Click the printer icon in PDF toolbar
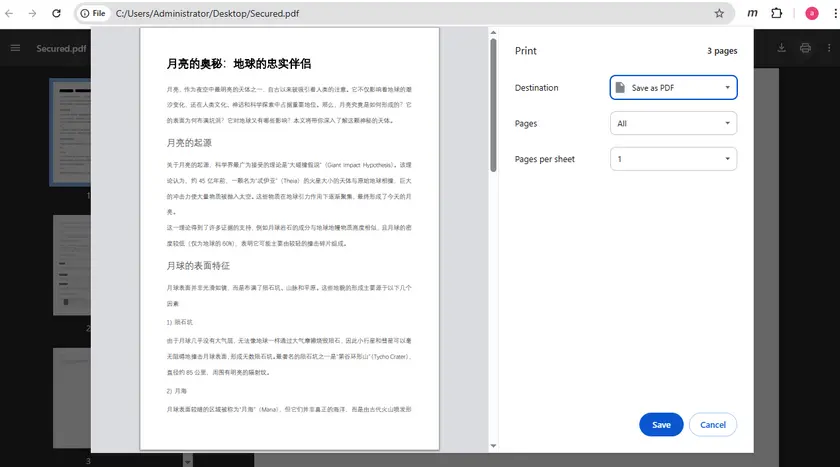This screenshot has width=840, height=467. [805, 48]
